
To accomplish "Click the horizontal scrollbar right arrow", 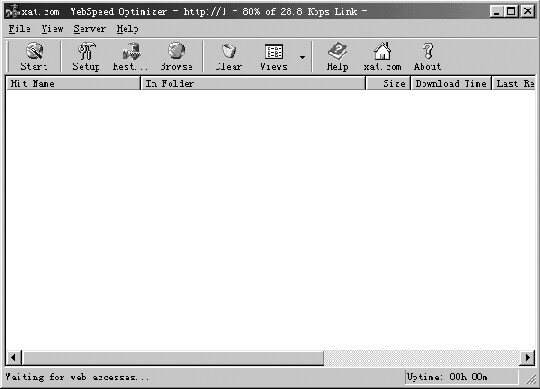I will pyautogui.click(x=528, y=358).
